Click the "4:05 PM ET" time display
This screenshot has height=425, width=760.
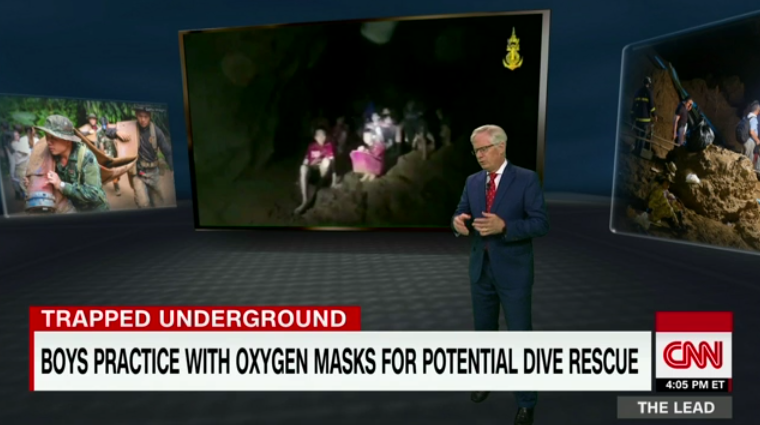click(695, 385)
